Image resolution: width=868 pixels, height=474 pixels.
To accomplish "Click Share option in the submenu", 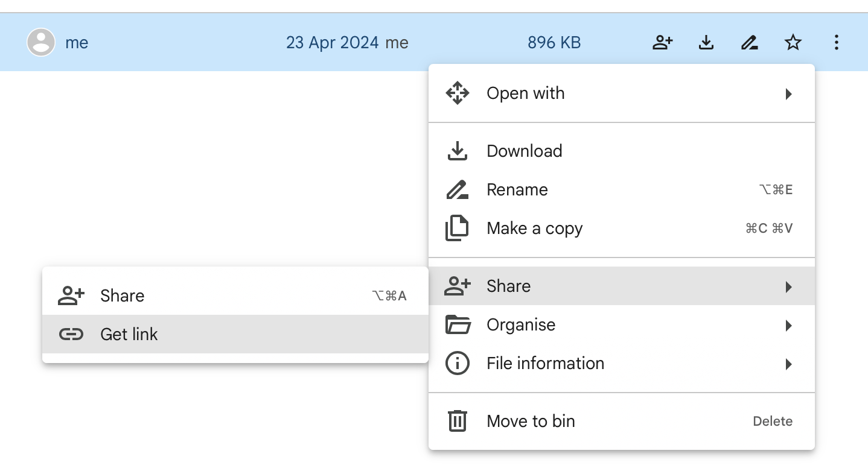I will 235,296.
